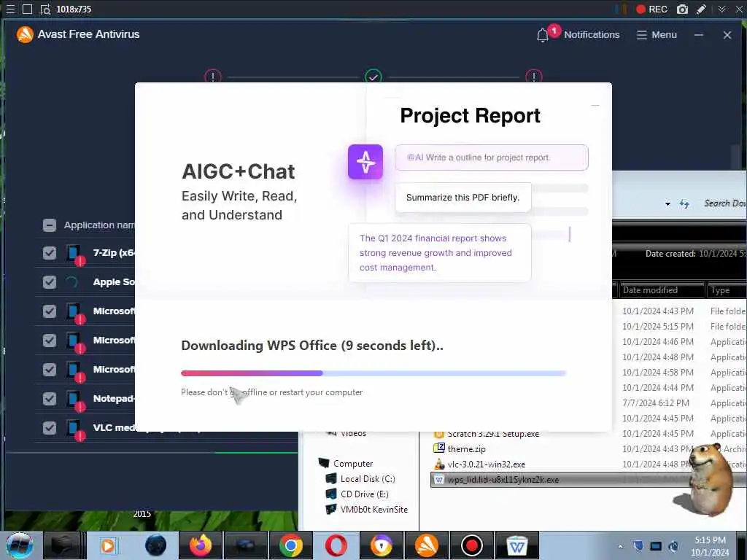
Task: Open recorder hamburger menu icon
Action: (10, 9)
